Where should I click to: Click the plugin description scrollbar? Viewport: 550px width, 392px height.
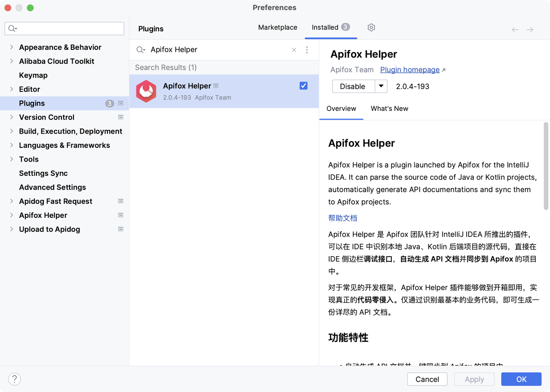[546, 166]
